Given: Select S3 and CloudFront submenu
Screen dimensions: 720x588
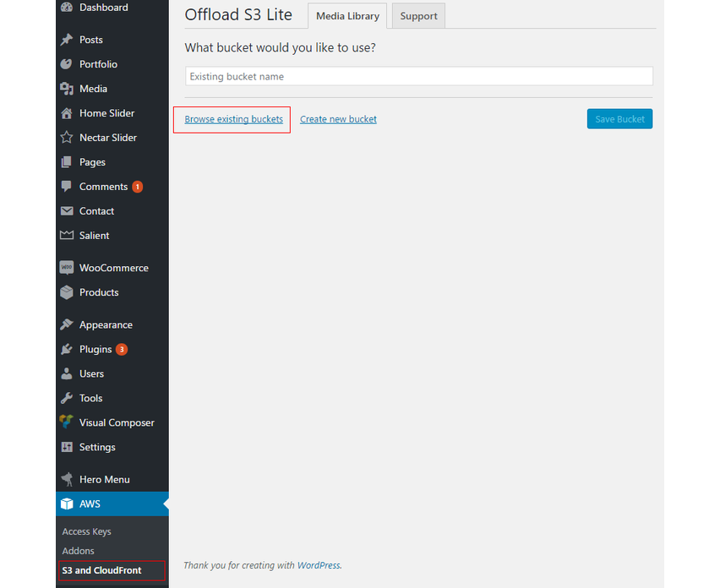Looking at the screenshot, I should [102, 570].
